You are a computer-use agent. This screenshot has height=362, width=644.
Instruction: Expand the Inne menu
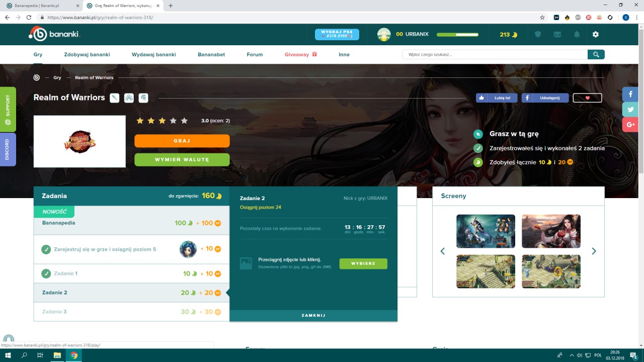click(x=344, y=54)
